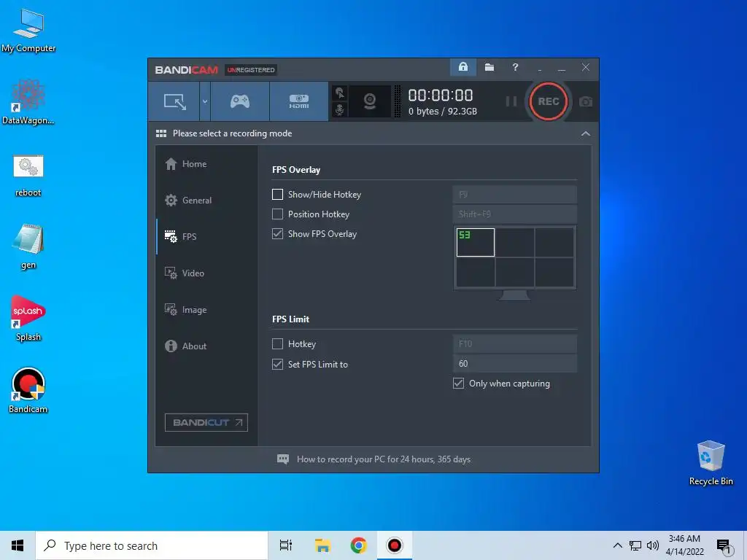The image size is (747, 560).
Task: Click the Shift+F9 Position hotkey field
Action: point(514,214)
